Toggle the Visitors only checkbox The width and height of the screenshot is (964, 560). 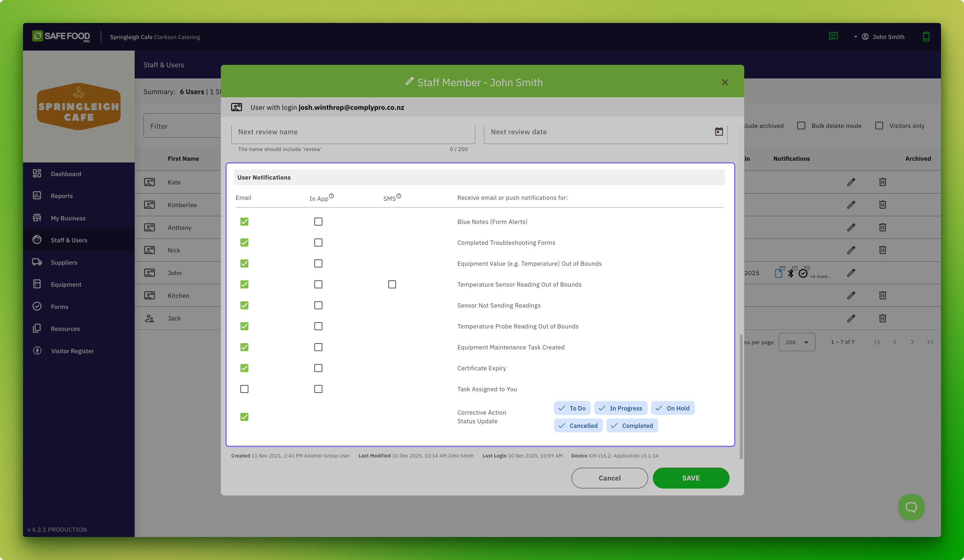pos(879,126)
